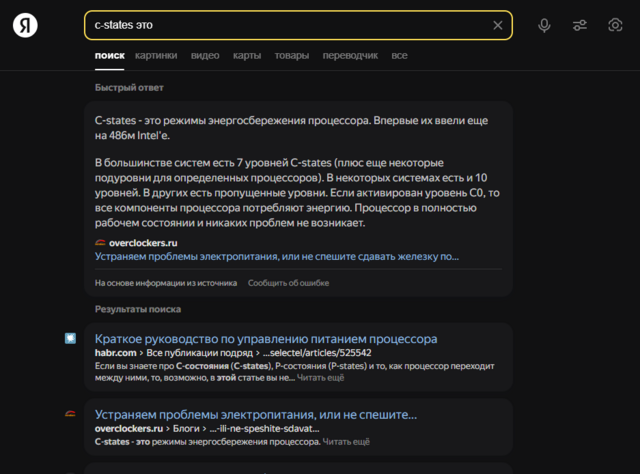Select the переводчик tab

pos(350,56)
